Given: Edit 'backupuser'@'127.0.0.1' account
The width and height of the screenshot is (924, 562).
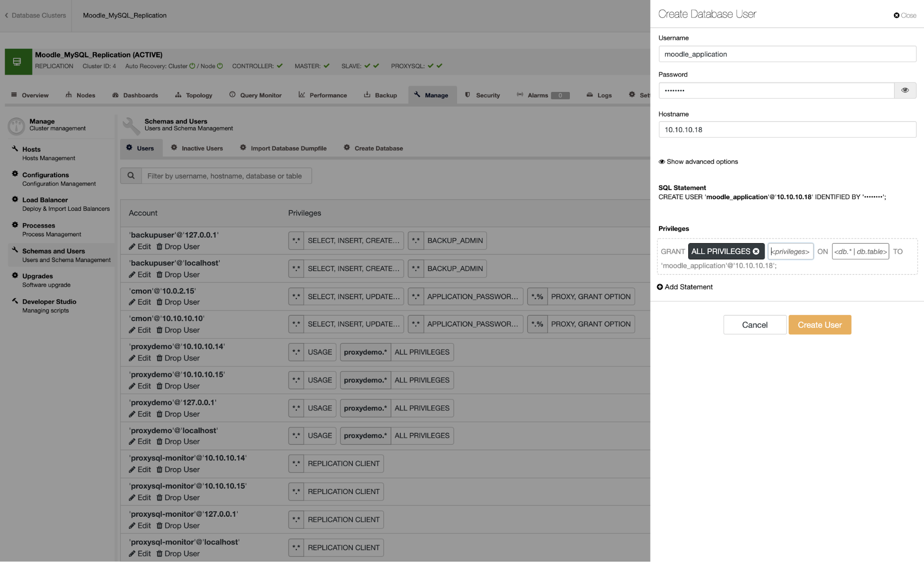Looking at the screenshot, I should click(140, 247).
